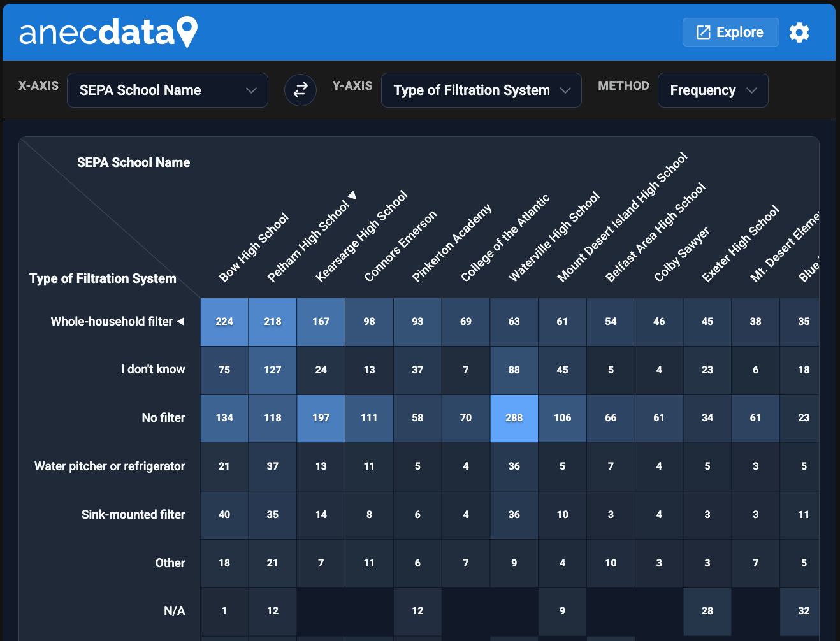Swap the X and Y axes
Image resolution: width=840 pixels, height=641 pixels.
coord(300,90)
